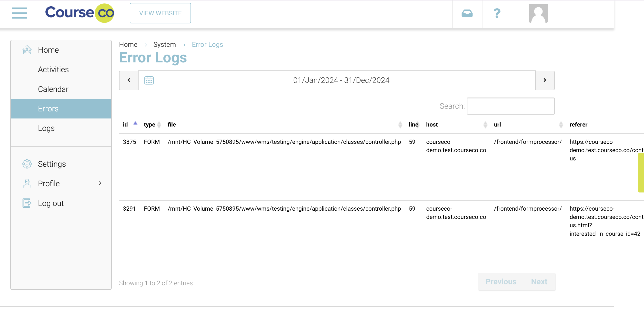
Task: Sort the table by id column
Action: point(125,124)
